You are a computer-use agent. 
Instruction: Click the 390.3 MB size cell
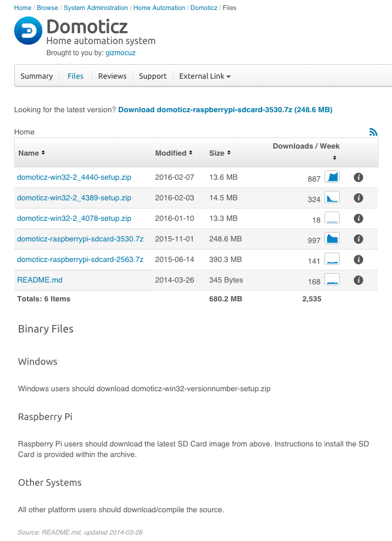pyautogui.click(x=225, y=259)
